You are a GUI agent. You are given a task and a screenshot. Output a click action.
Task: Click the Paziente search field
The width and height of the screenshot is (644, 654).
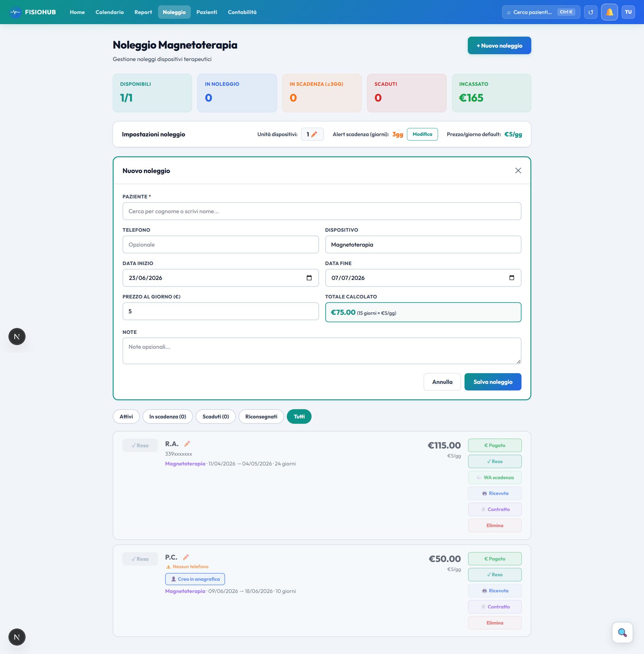tap(322, 211)
